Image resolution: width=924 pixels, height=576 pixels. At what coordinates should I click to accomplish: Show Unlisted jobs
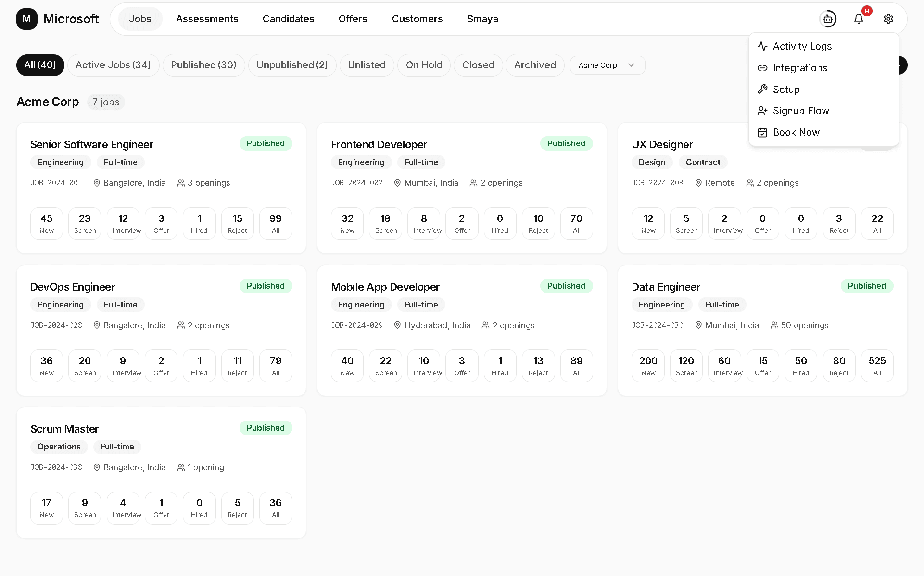[x=367, y=65]
